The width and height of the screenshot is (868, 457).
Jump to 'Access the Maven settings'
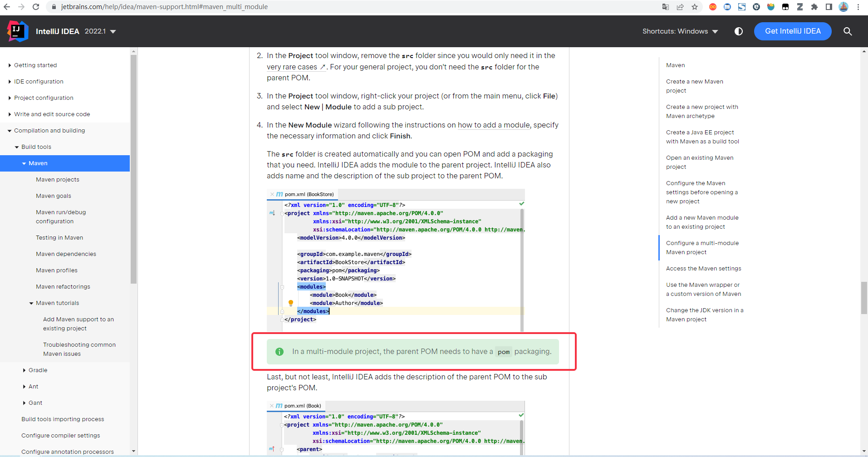point(704,269)
